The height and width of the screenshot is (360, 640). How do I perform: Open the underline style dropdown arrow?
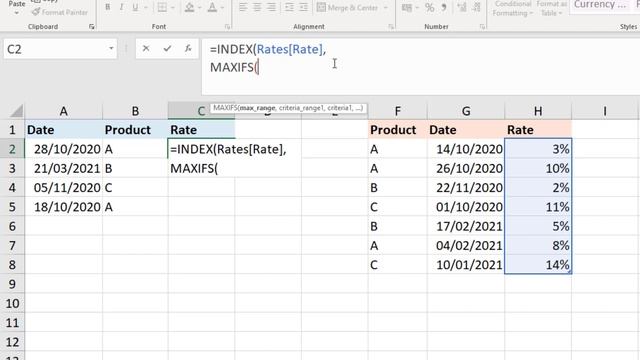(x=146, y=7)
